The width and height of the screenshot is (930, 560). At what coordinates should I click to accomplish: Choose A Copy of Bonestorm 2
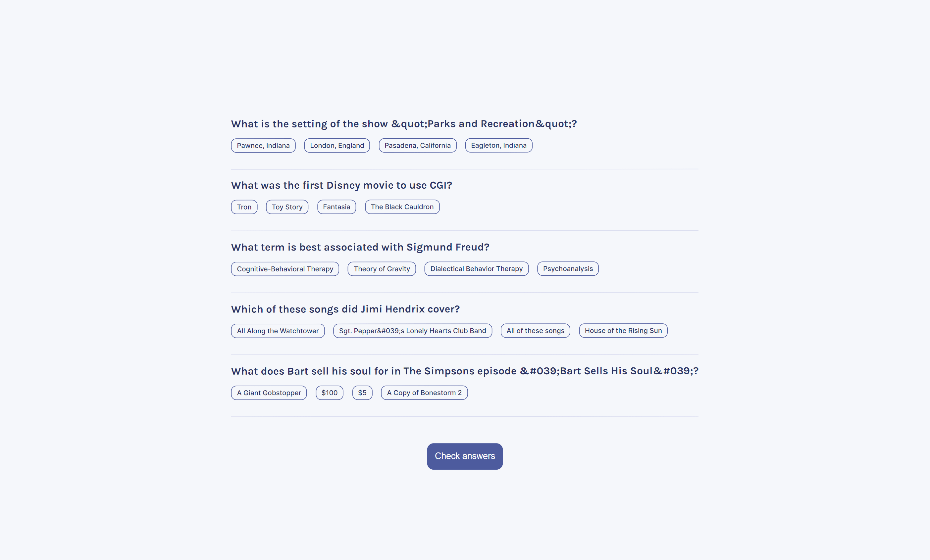pos(424,393)
